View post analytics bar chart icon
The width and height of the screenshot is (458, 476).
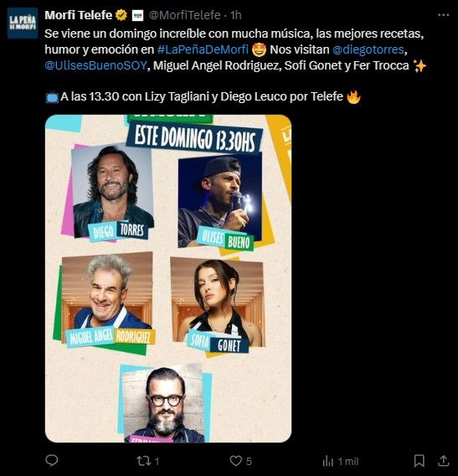tap(328, 461)
